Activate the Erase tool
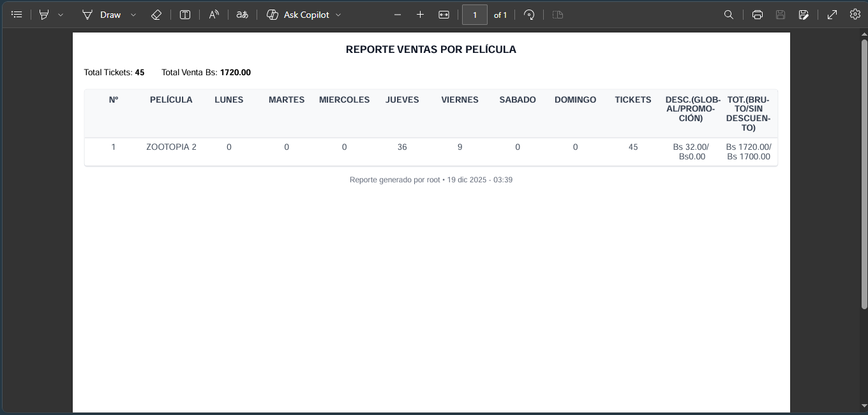Viewport: 868px width, 415px height. (156, 14)
